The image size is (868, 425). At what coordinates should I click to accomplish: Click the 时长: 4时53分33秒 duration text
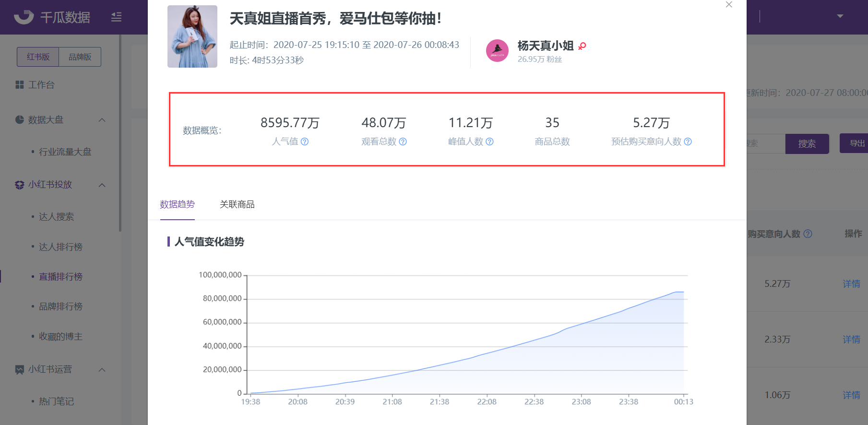[266, 60]
